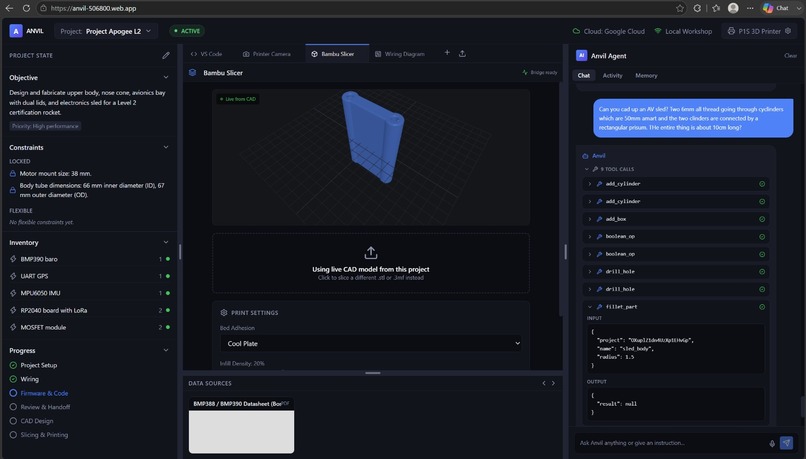Screen dimensions: 806x459
Task: Toggle Firmware & Code progress circle
Action: pyautogui.click(x=13, y=393)
